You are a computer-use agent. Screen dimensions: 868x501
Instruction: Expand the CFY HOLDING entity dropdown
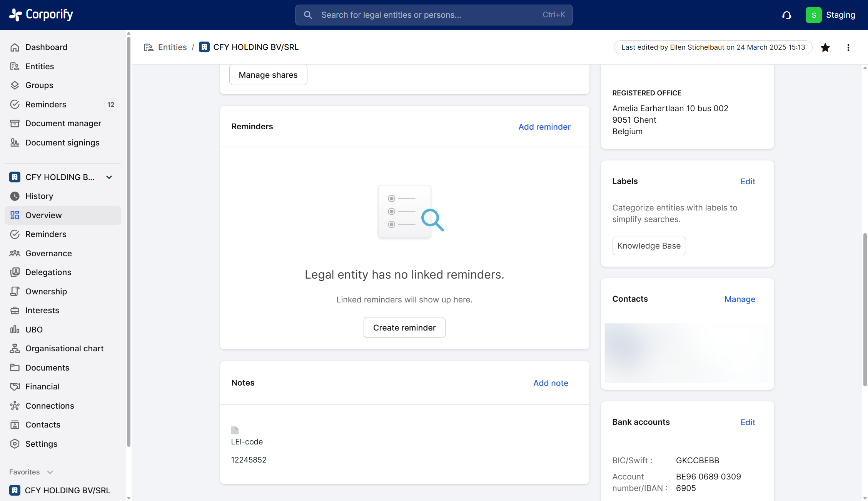109,177
